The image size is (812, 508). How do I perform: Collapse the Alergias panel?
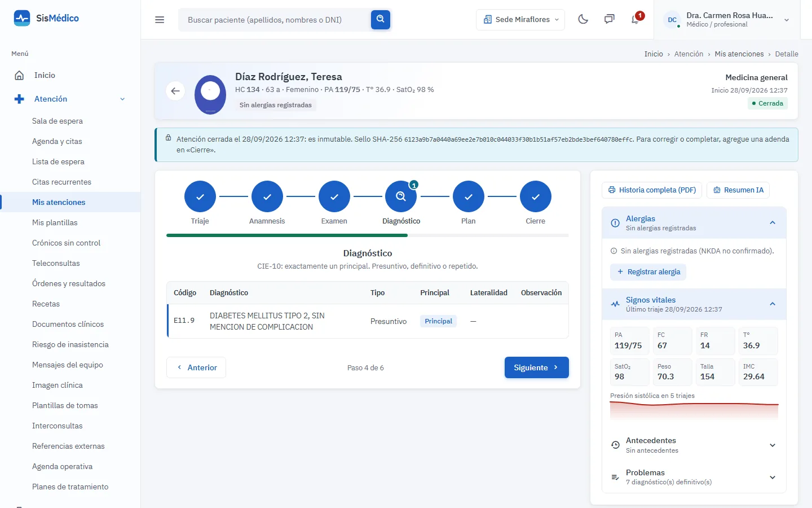click(x=773, y=222)
